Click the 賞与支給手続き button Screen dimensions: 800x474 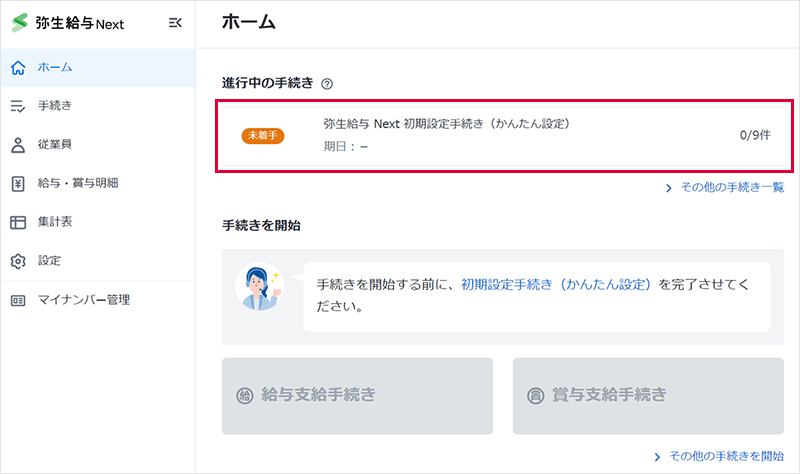tap(648, 396)
